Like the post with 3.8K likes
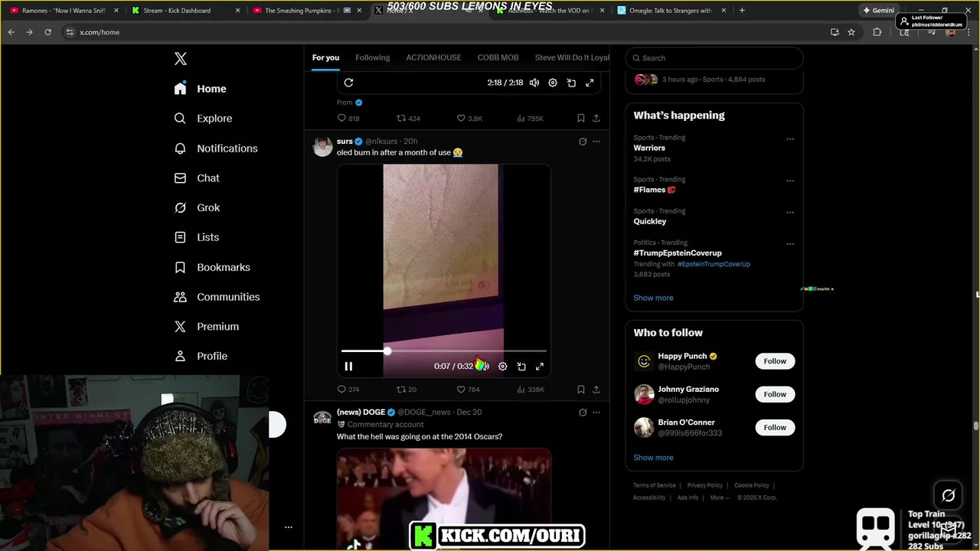 (x=469, y=119)
